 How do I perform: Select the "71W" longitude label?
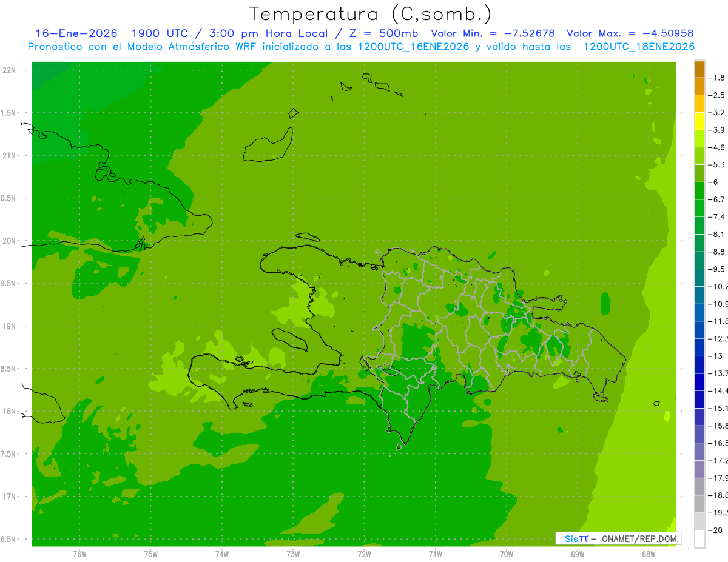(x=435, y=554)
